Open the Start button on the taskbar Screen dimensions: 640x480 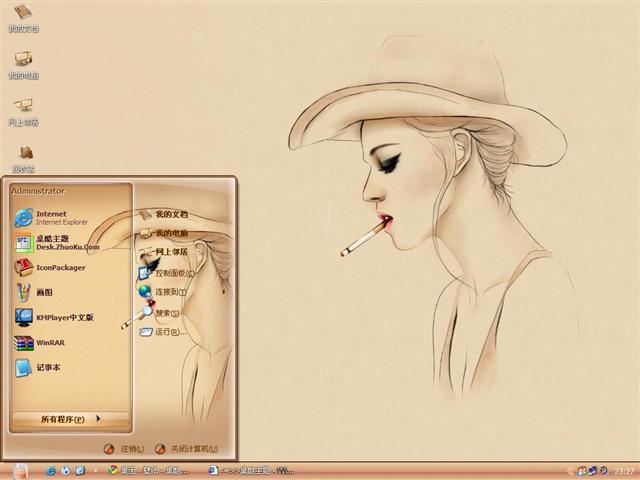point(20,471)
